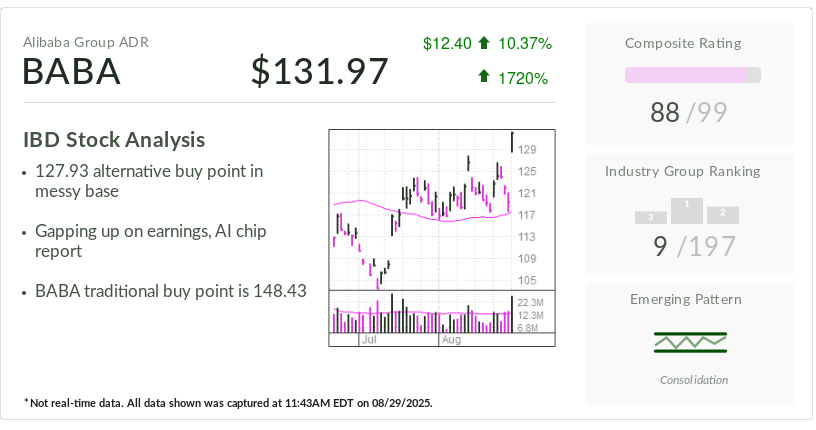The height and width of the screenshot is (430, 816).
Task: Click the green price change up arrow
Action: tap(484, 44)
